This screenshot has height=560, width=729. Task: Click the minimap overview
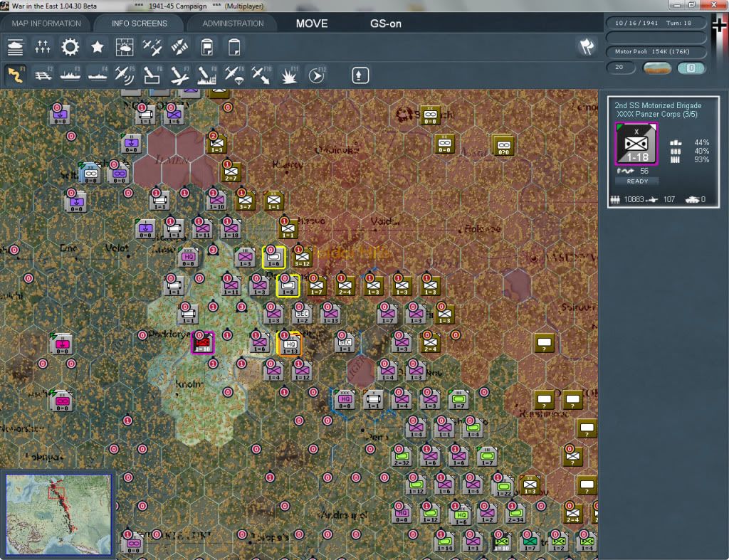(x=58, y=514)
